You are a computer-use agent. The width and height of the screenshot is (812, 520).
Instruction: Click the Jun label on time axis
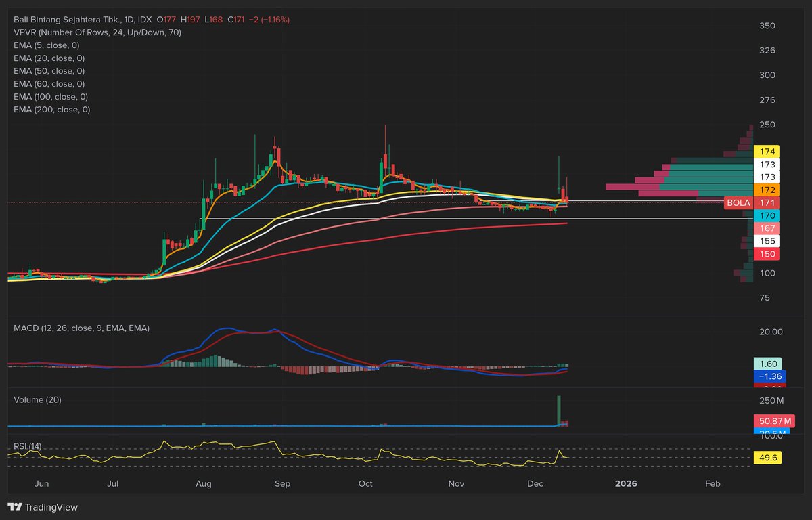41,484
